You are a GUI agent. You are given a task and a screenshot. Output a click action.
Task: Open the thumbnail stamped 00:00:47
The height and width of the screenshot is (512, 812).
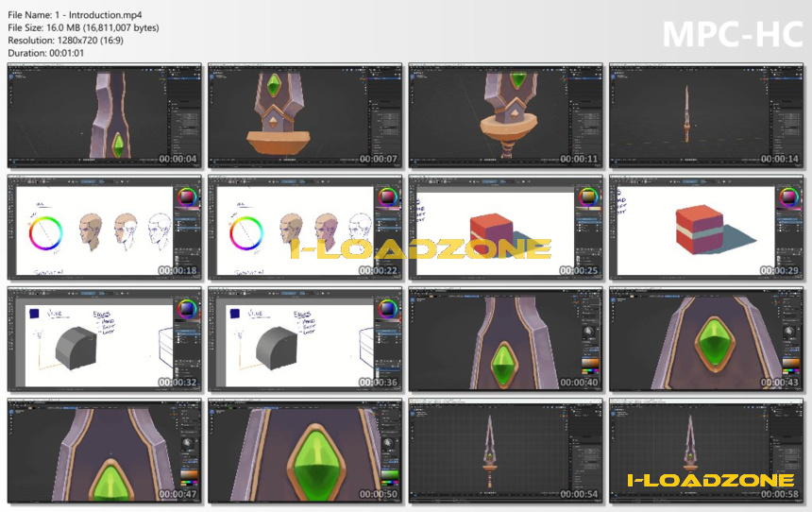tap(105, 451)
